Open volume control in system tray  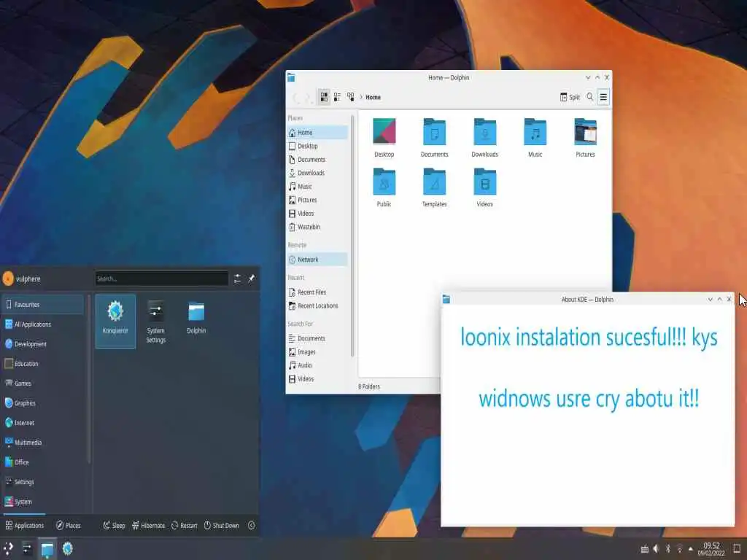point(656,549)
